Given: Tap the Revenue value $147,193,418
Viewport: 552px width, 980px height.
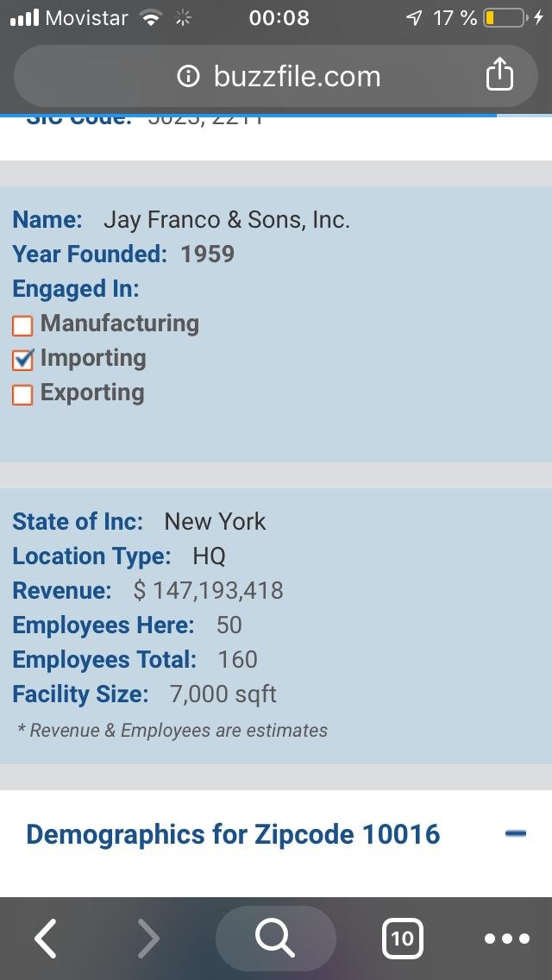Looking at the screenshot, I should click(x=208, y=591).
